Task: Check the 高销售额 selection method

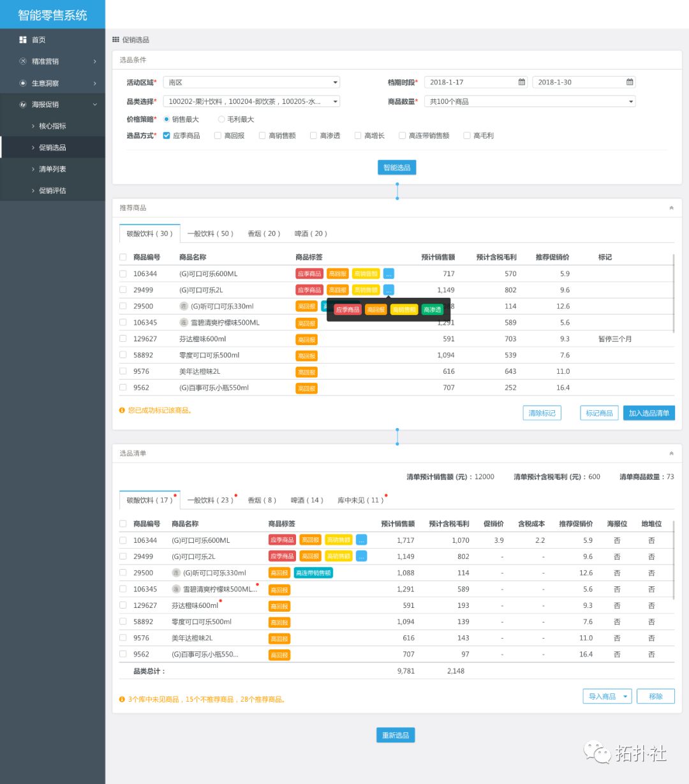Action: point(262,135)
